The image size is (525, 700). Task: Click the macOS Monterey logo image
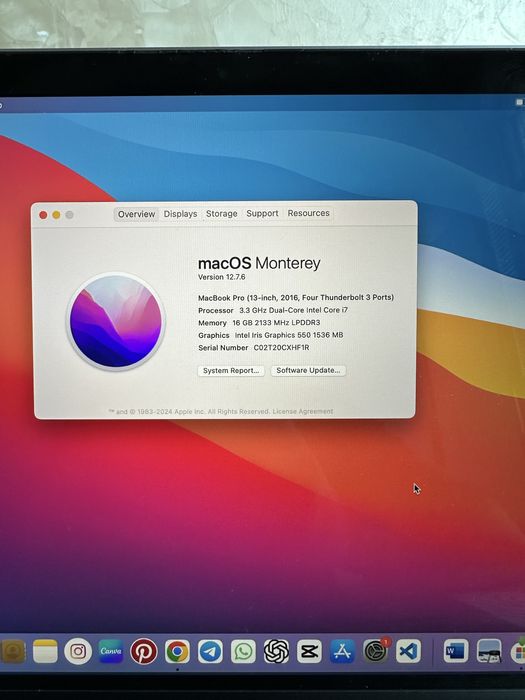pyautogui.click(x=116, y=321)
